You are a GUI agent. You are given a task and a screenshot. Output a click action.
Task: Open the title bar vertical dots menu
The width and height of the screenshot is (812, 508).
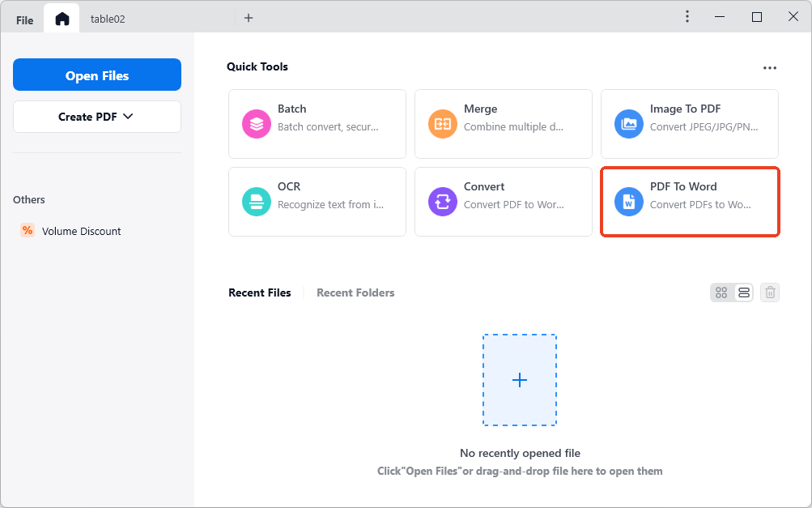(687, 17)
